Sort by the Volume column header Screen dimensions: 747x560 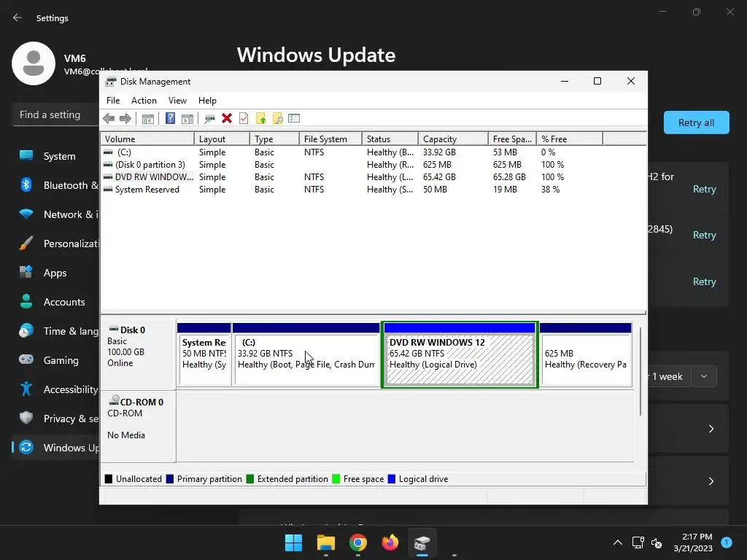(147, 139)
